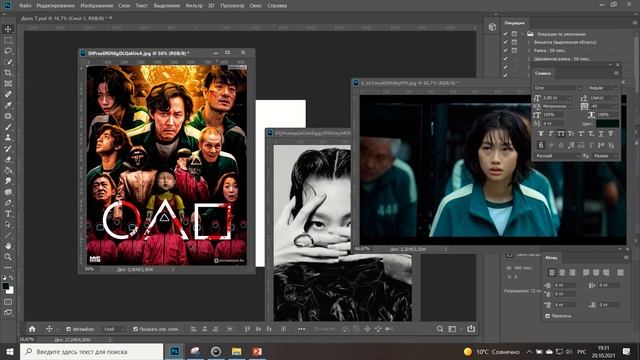Toggle checkmark for Операции по умолчанию set

pos(506,34)
